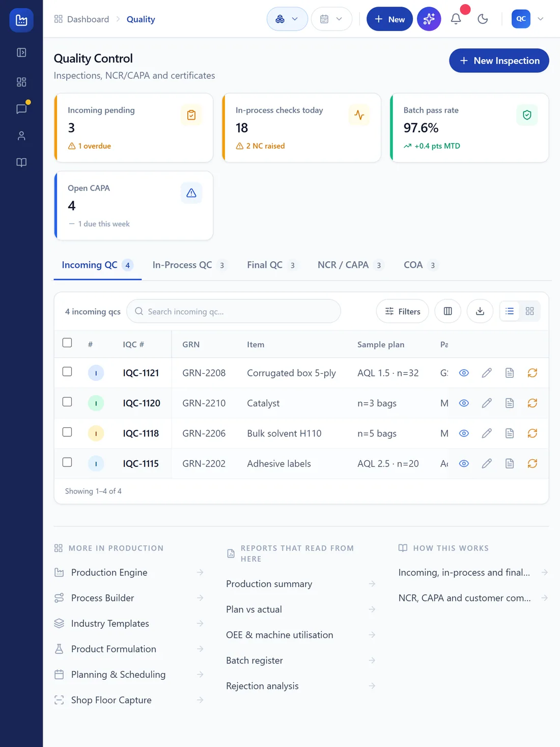This screenshot has width=560, height=747.
Task: Open the chat messages sidebar icon
Action: pyautogui.click(x=21, y=109)
